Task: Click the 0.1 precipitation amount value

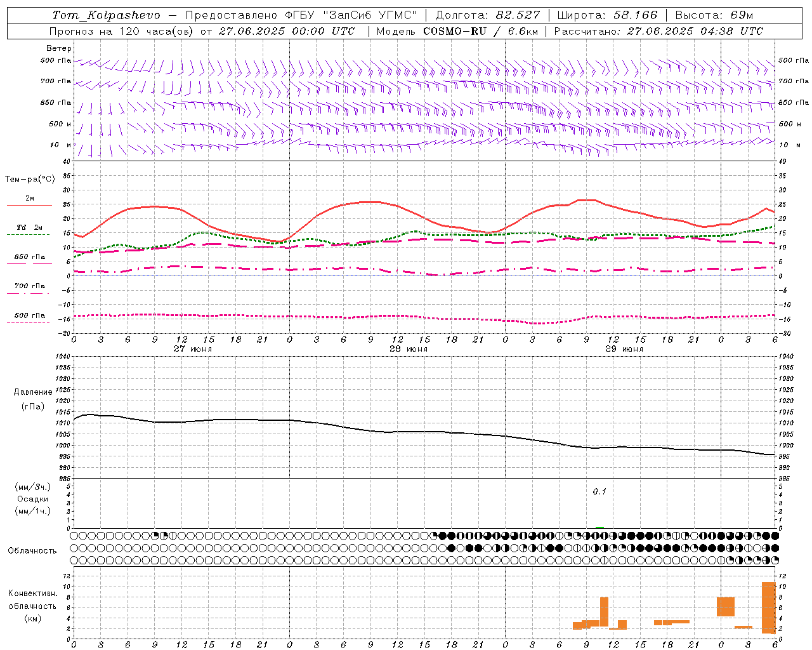Action: (x=599, y=491)
